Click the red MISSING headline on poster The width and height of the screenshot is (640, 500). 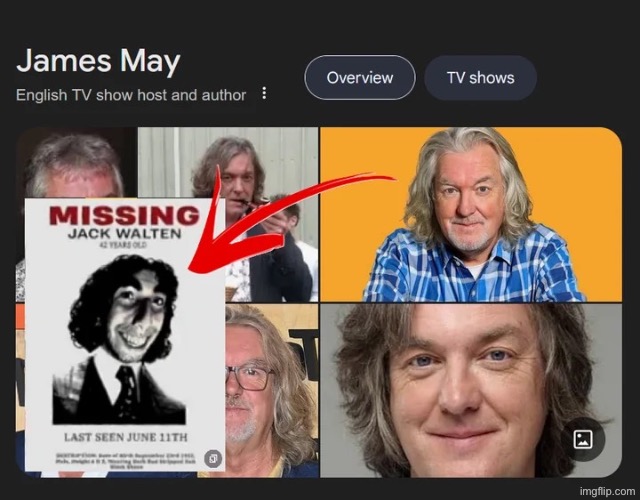(124, 215)
